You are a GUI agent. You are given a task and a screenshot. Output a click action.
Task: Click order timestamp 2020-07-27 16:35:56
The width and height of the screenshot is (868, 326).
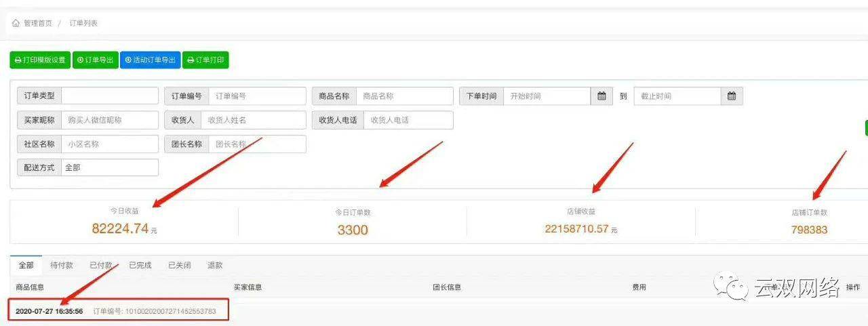[x=50, y=311]
